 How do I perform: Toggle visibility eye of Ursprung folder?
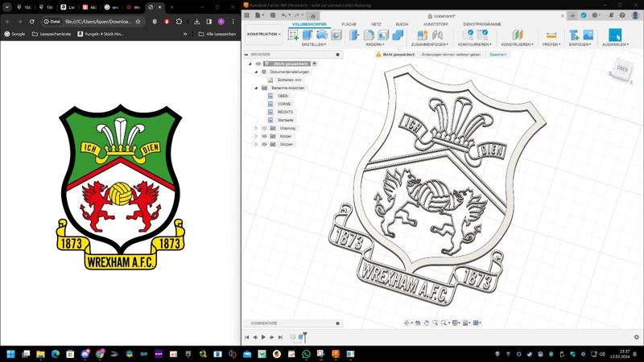[x=265, y=128]
